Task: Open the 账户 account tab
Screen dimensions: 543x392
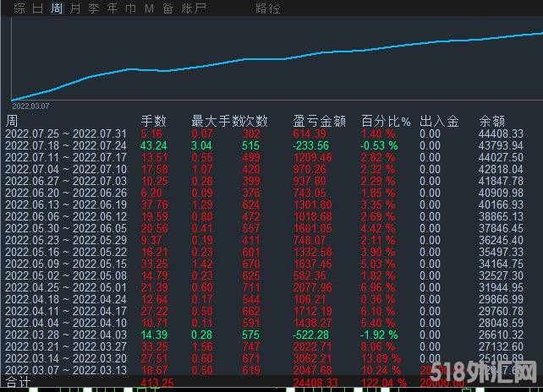Action: (194, 8)
